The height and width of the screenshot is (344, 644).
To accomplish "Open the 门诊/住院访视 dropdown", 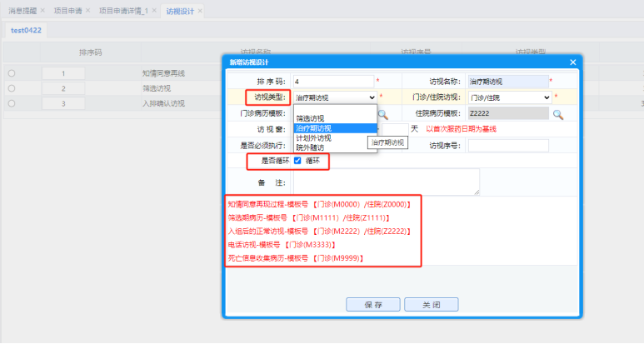I will pos(509,97).
